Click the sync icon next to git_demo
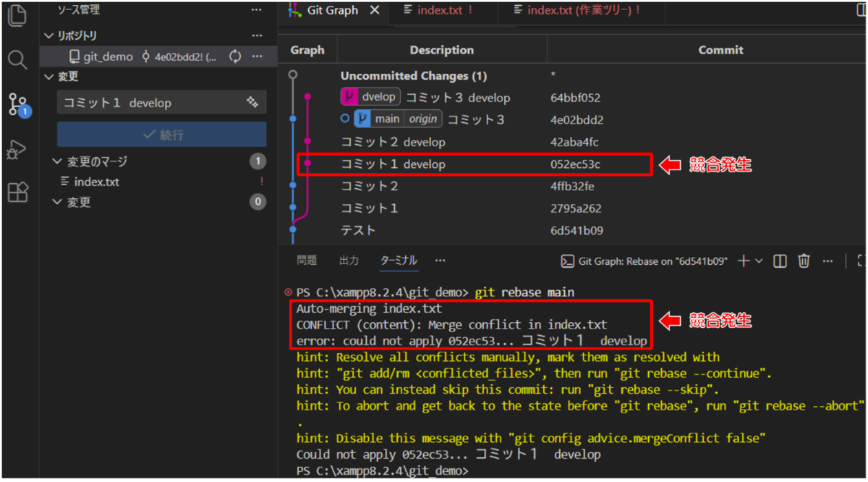 (235, 56)
